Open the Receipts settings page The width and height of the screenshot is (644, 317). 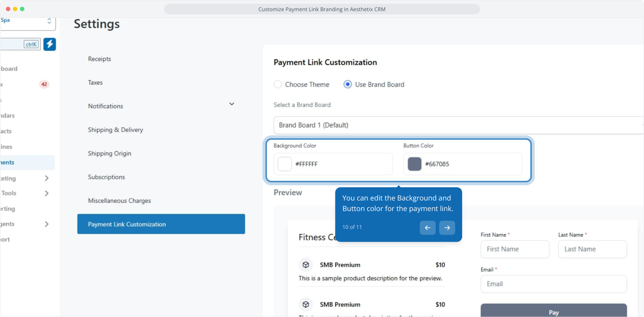(100, 59)
